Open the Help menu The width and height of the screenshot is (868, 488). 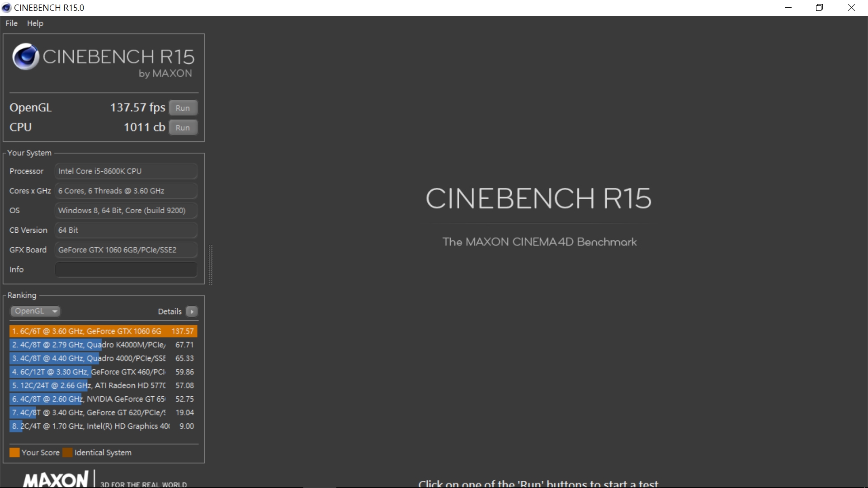point(35,23)
